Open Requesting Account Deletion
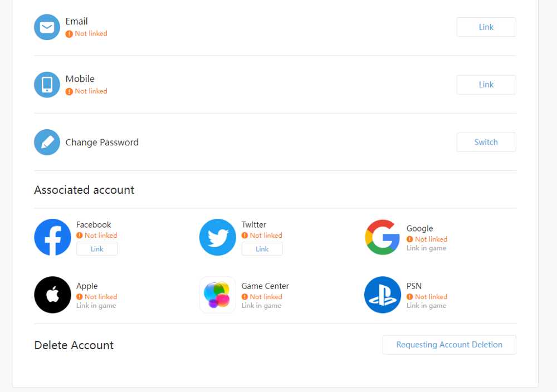Image resolution: width=557 pixels, height=392 pixels. [449, 345]
